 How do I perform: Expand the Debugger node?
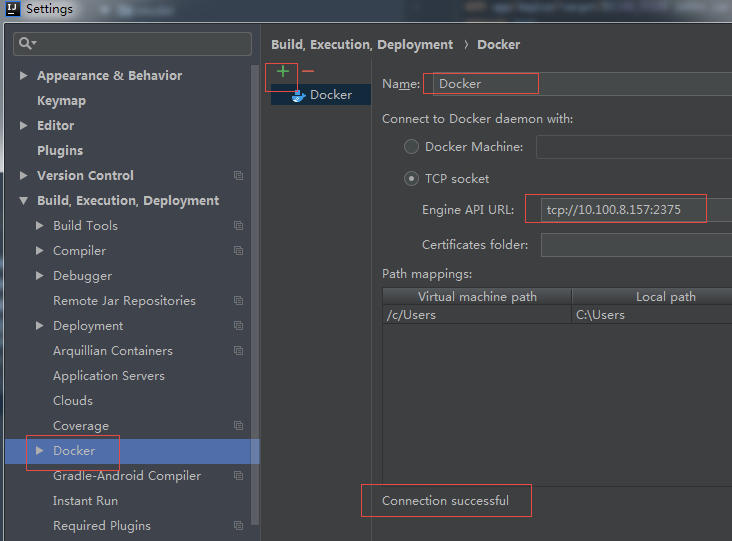[40, 276]
